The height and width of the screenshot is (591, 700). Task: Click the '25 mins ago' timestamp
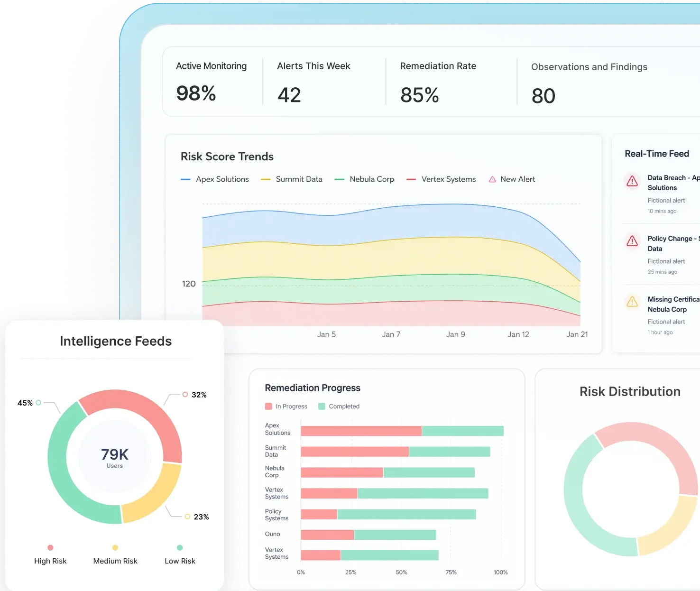[663, 272]
